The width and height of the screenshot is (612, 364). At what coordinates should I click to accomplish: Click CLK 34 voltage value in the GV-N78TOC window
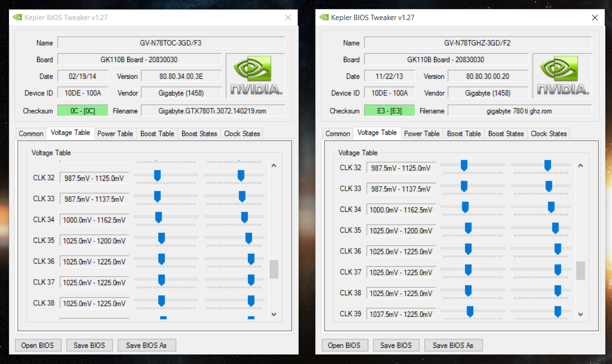coord(94,220)
